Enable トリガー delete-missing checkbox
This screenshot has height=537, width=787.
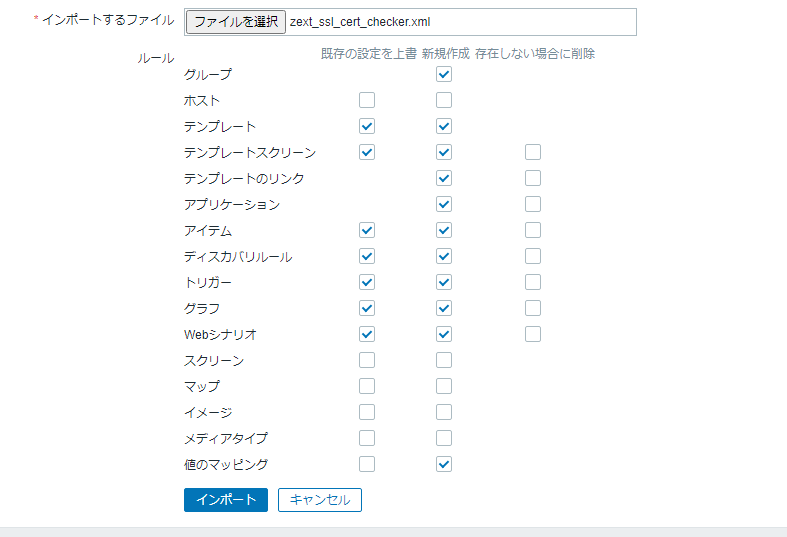coord(533,283)
